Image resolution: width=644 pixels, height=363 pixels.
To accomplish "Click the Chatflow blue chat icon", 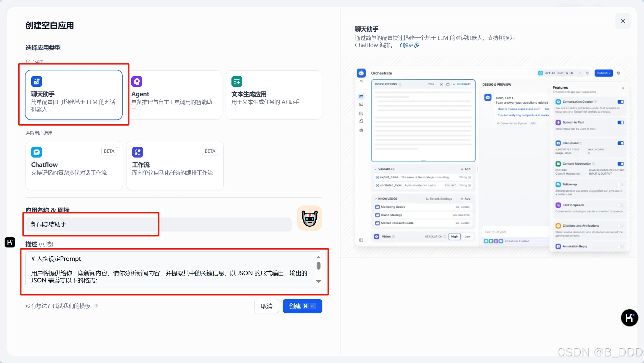I will pyautogui.click(x=37, y=152).
